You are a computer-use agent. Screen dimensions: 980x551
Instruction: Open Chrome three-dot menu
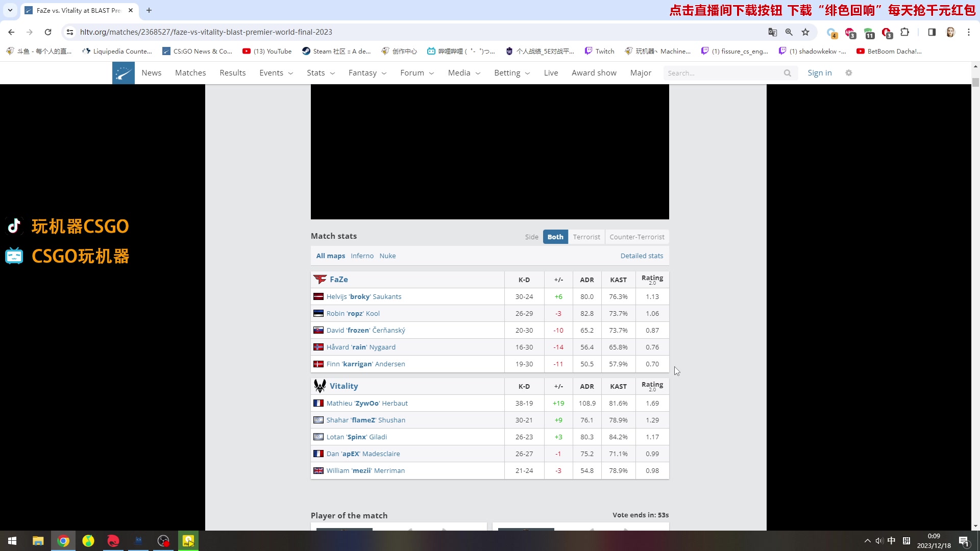click(969, 32)
